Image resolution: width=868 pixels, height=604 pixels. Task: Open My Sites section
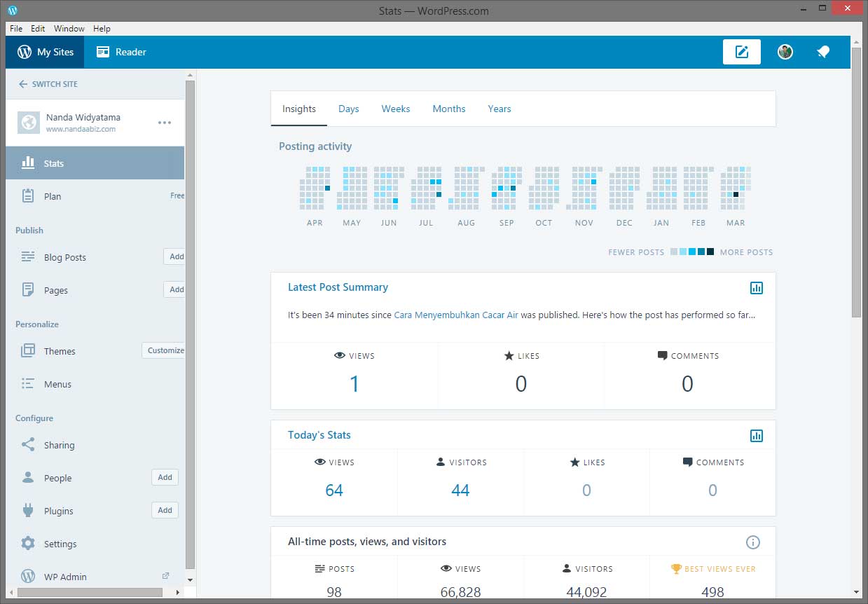45,52
